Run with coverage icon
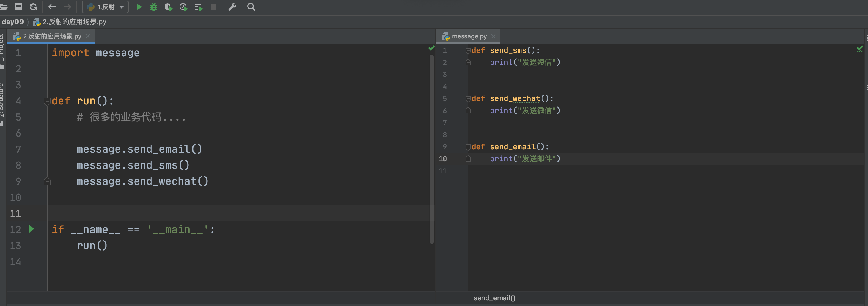The image size is (868, 306). pyautogui.click(x=168, y=7)
